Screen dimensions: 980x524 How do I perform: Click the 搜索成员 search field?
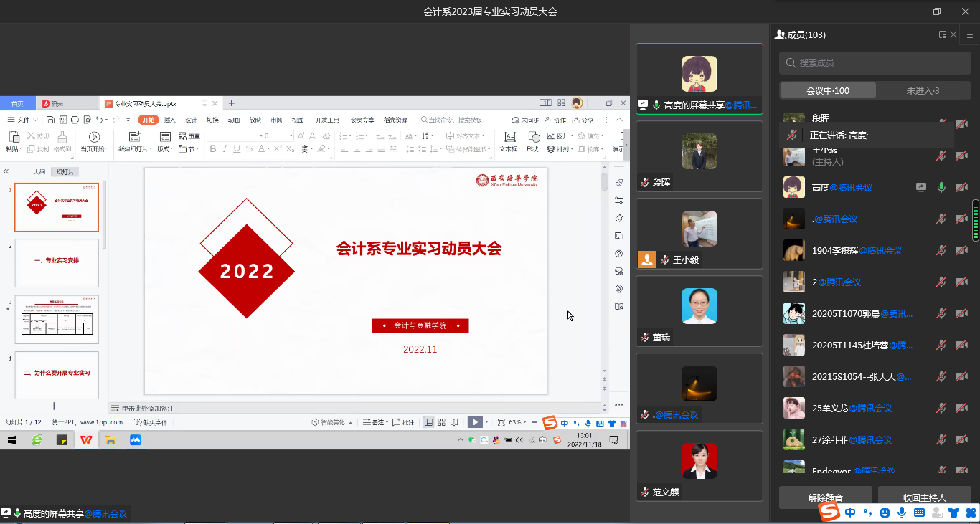coord(875,63)
